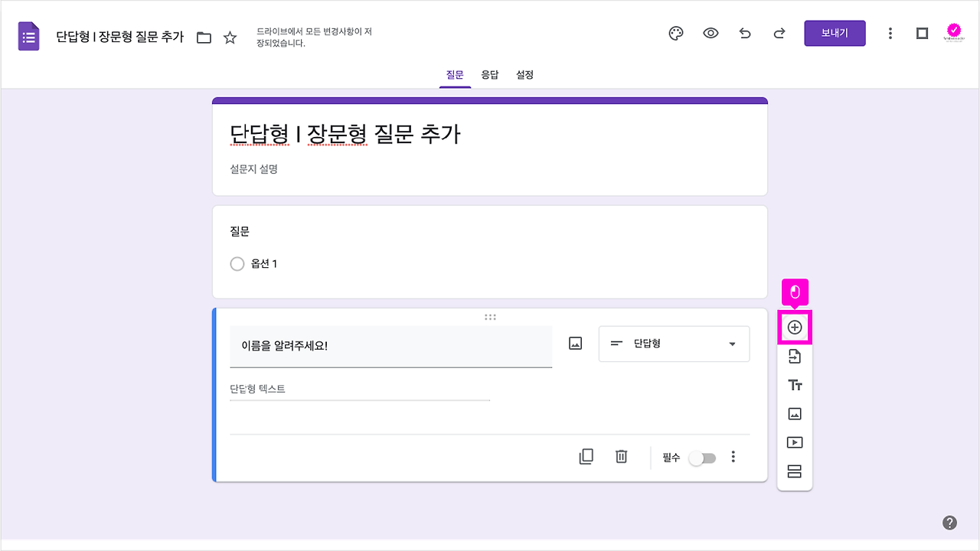Select the add video icon in the sidebar
The width and height of the screenshot is (980, 551).
(x=794, y=442)
